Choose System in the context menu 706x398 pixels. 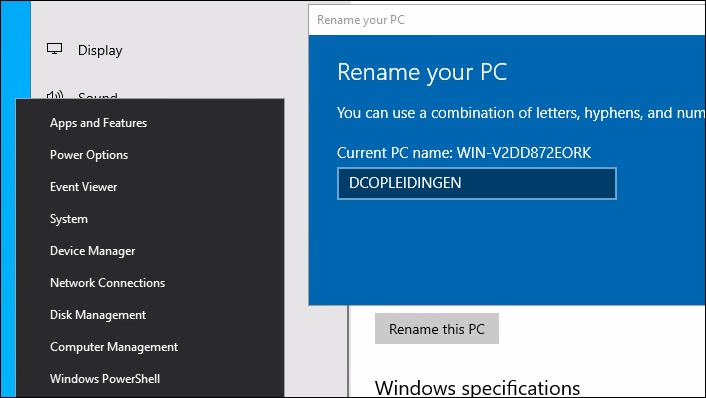click(149, 219)
